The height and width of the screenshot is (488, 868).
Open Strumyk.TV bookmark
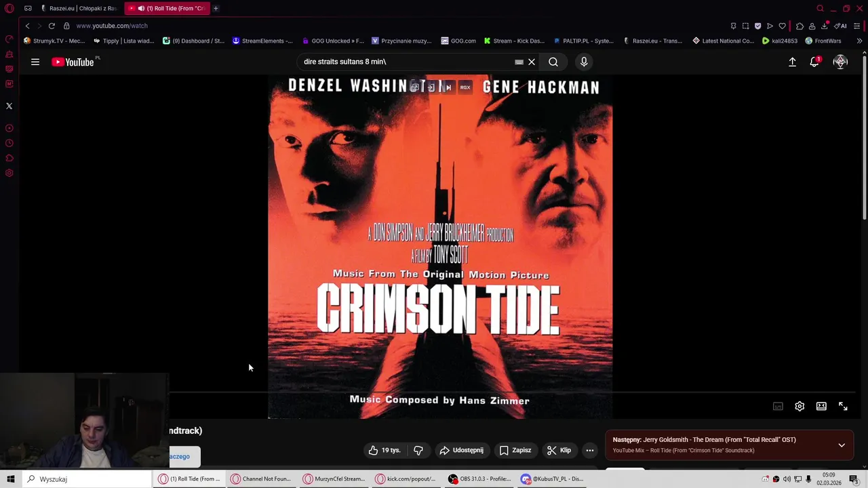tap(54, 41)
